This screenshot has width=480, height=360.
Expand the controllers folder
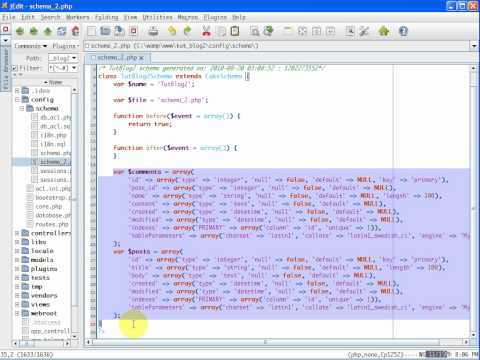pos(17,233)
